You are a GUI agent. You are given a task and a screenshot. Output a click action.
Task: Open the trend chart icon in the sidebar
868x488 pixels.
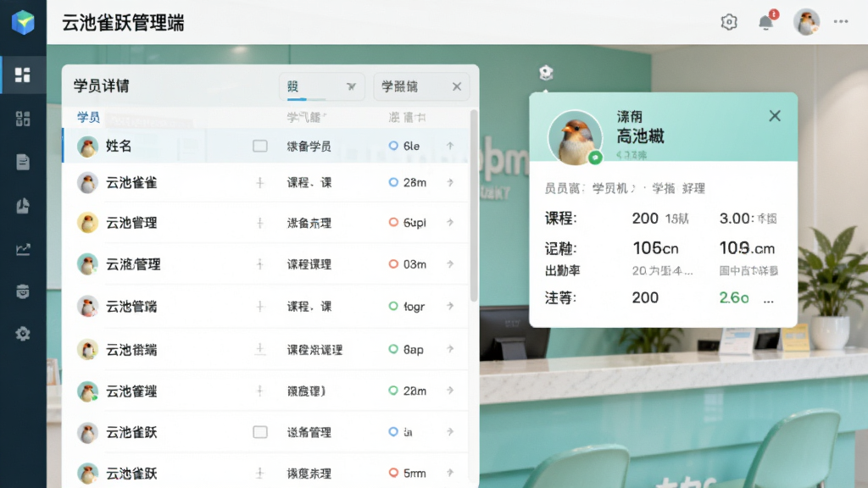pos(23,249)
